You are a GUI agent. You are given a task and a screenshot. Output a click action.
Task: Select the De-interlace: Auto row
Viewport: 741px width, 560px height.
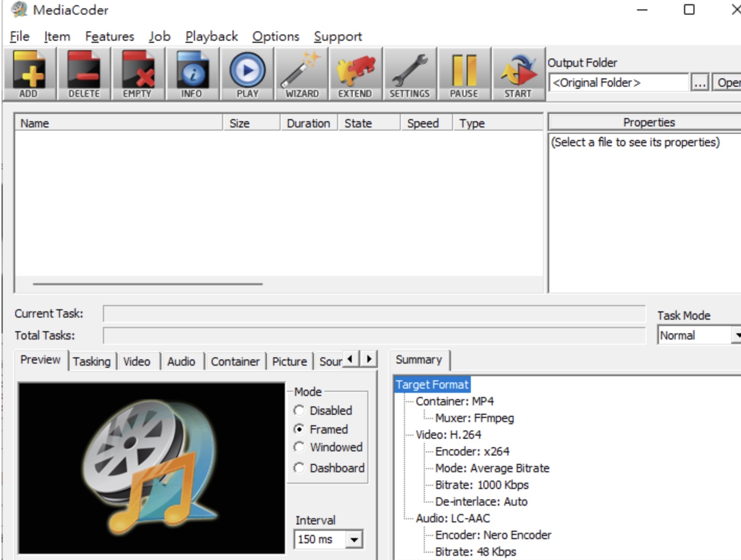481,502
